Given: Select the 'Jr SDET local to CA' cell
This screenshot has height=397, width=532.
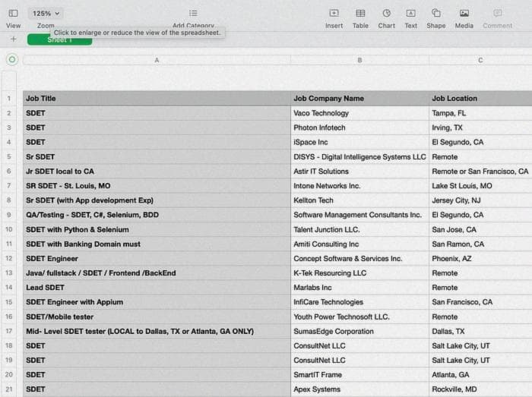Looking at the screenshot, I should coord(157,172).
